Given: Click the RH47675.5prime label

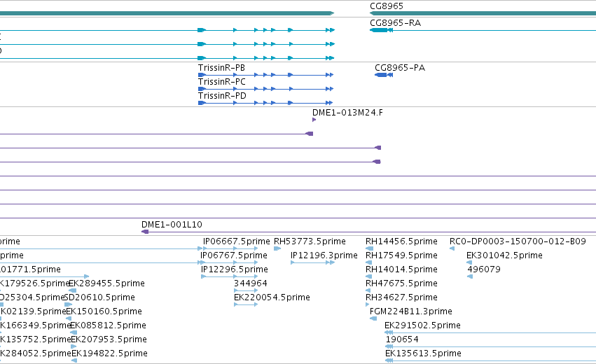Looking at the screenshot, I should tap(401, 283).
